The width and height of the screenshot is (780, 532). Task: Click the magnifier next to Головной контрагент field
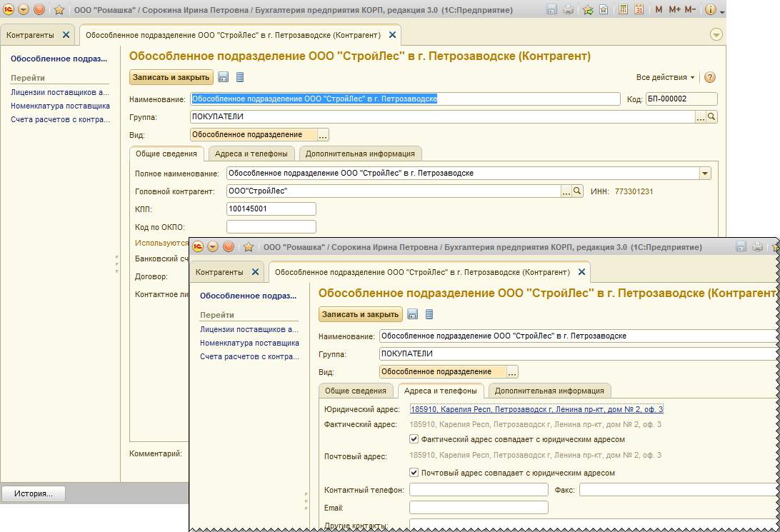(577, 191)
